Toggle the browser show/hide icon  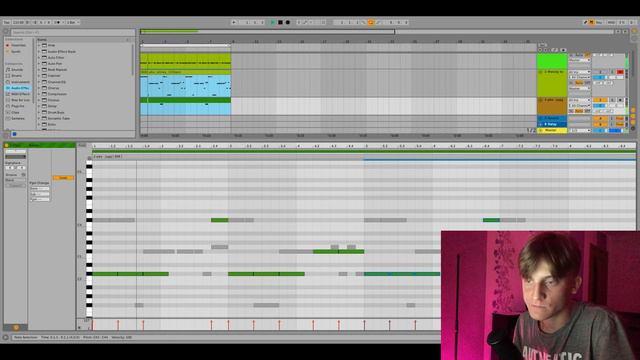[x=6, y=32]
